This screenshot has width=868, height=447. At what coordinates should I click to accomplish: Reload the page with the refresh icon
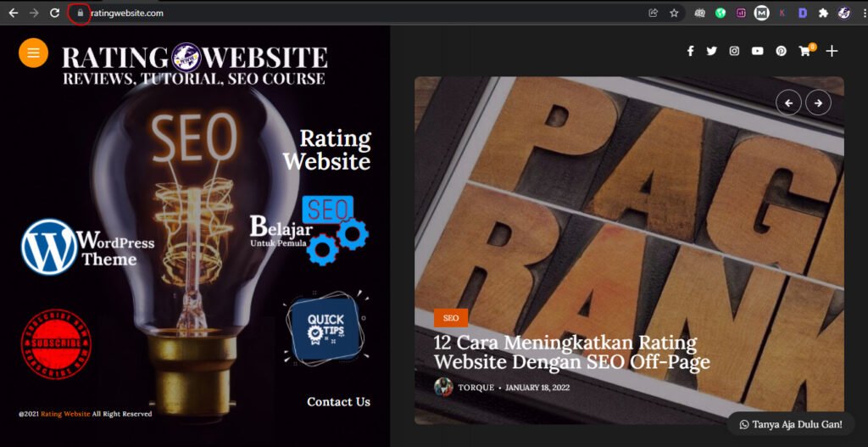pos(55,13)
